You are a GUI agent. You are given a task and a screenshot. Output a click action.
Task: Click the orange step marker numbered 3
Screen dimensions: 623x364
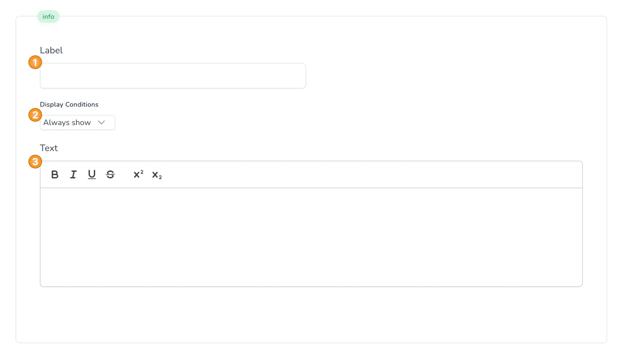35,162
